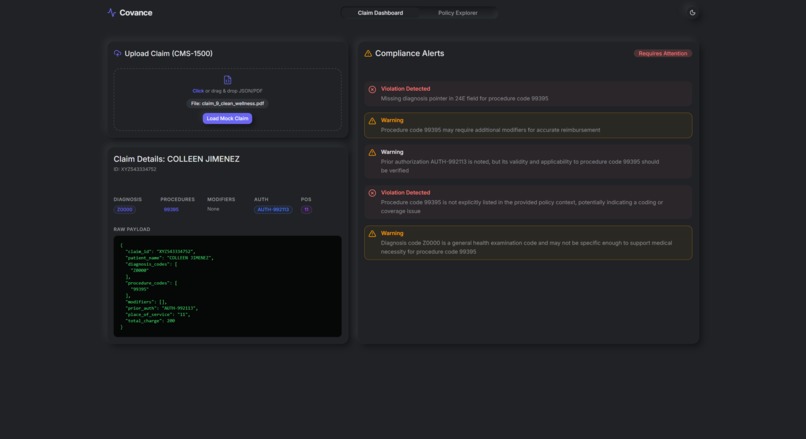Click the "patient_name" line in the payload
This screenshot has width=806, height=439.
[x=169, y=258]
